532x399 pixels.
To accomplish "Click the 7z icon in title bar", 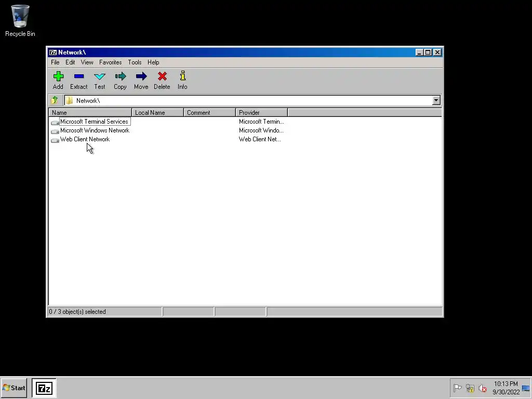I will (x=52, y=52).
